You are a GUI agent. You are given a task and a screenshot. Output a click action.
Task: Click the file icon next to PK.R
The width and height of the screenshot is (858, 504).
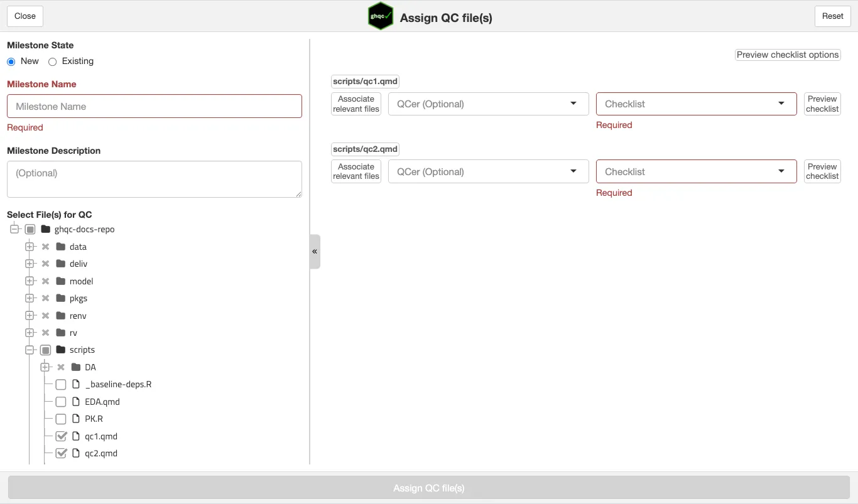[x=76, y=419]
